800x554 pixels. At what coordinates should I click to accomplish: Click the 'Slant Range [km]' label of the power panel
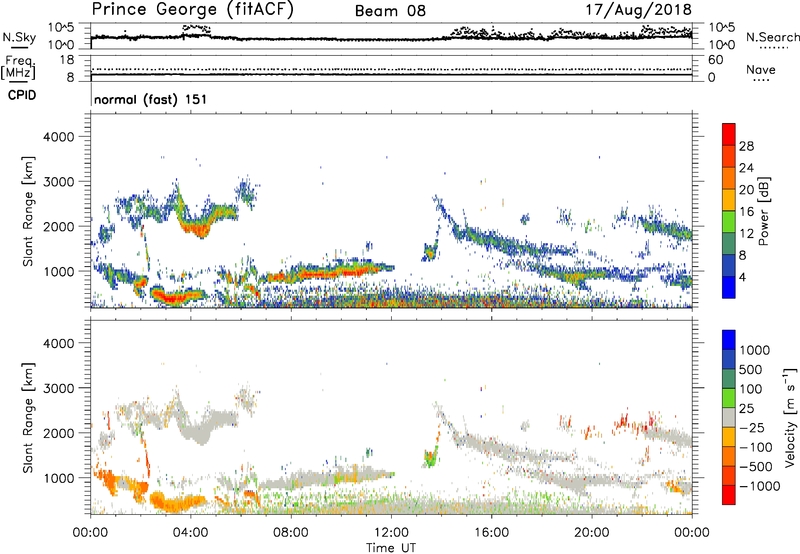[28, 211]
